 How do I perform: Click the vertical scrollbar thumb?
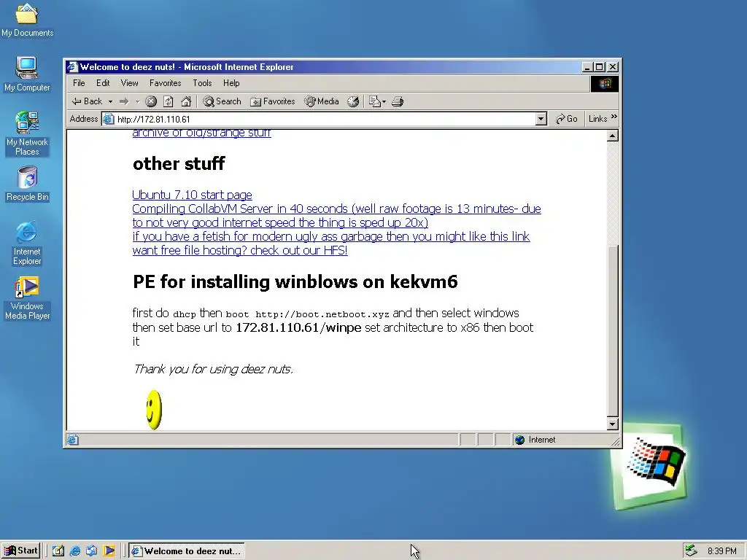[613, 330]
